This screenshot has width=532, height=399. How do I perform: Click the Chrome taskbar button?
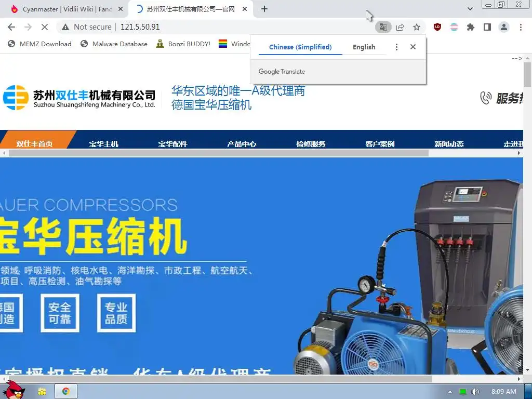pos(66,392)
